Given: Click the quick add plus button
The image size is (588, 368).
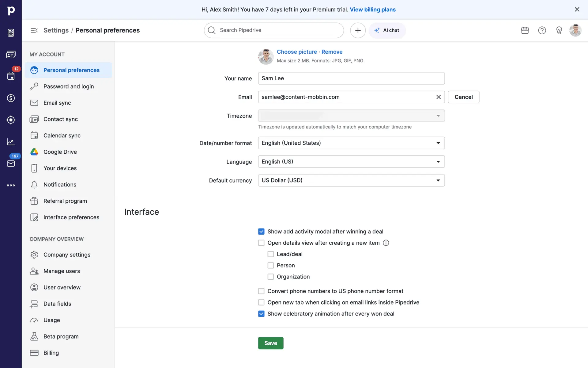Looking at the screenshot, I should click(358, 30).
